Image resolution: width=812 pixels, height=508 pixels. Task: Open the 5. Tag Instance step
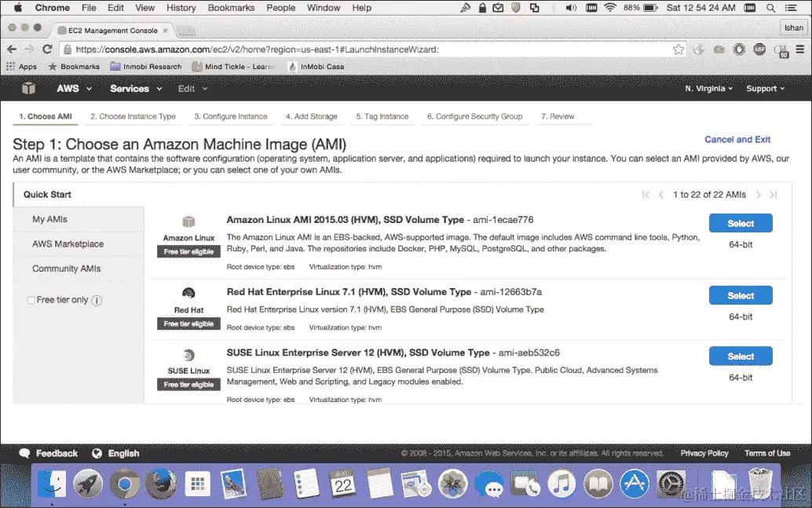pyautogui.click(x=382, y=116)
